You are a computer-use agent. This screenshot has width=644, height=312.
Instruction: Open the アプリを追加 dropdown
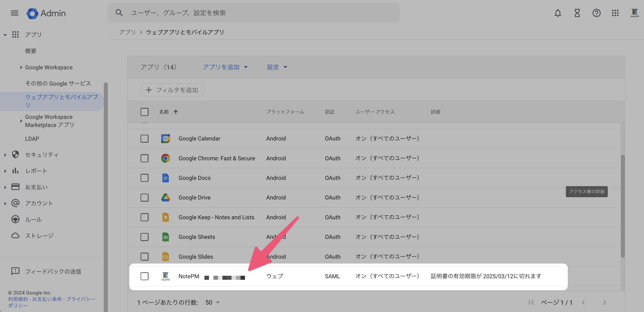click(x=225, y=67)
